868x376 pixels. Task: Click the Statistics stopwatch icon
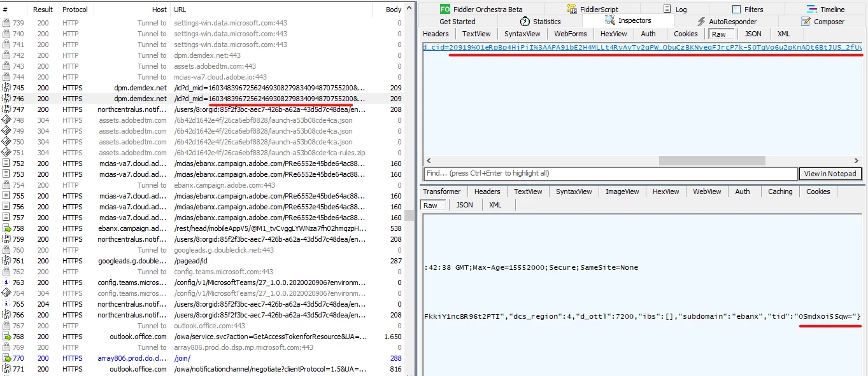[524, 22]
